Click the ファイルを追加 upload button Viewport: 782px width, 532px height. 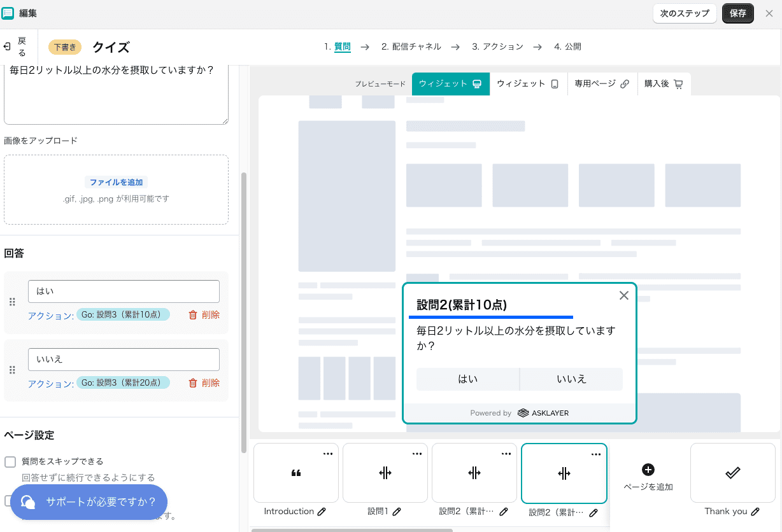[x=116, y=182]
